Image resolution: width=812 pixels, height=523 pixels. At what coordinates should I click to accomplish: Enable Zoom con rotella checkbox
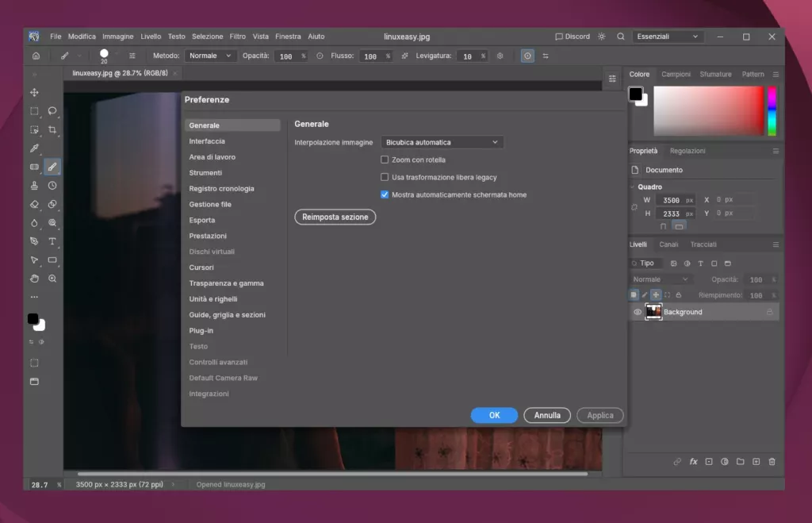pyautogui.click(x=385, y=160)
